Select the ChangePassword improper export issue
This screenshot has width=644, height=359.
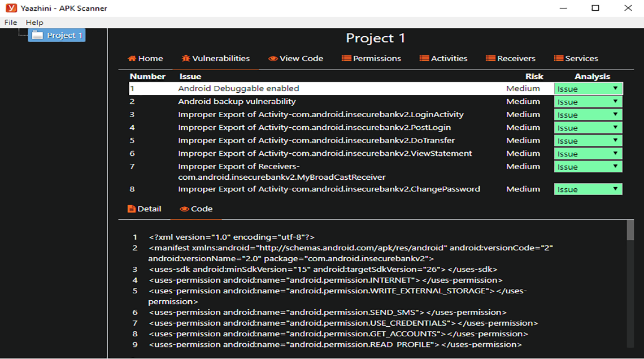[376, 189]
